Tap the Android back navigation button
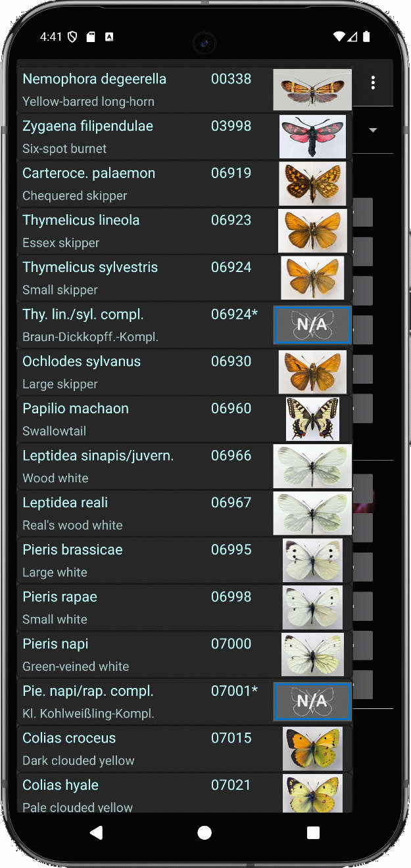The image size is (411, 868). coord(96,833)
